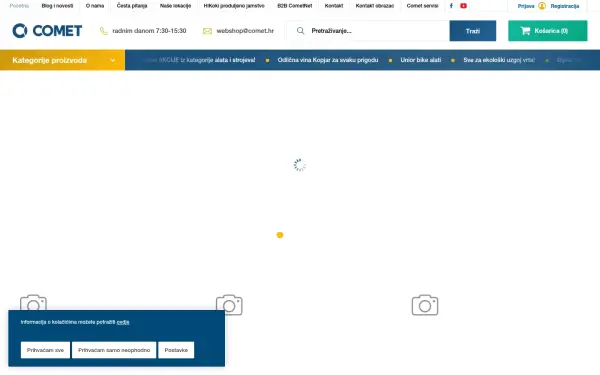Open Sve za ekološki uzgoj vrta link
The width and height of the screenshot is (600, 375).
click(x=499, y=60)
